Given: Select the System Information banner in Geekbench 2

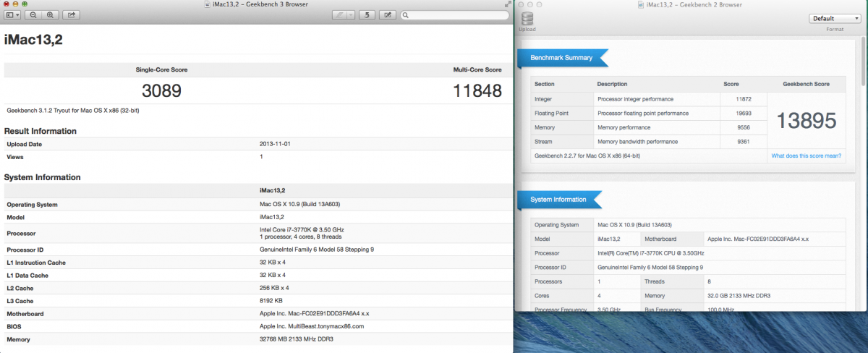Looking at the screenshot, I should tap(560, 200).
